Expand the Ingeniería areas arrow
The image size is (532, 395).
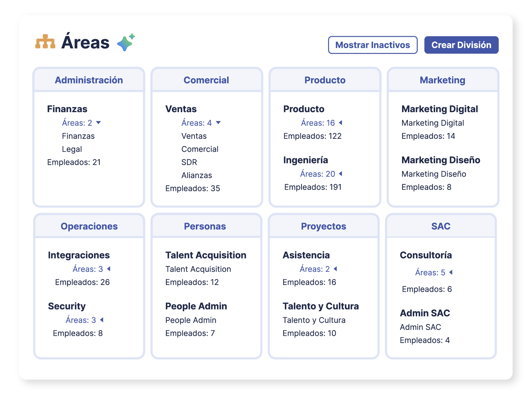341,174
